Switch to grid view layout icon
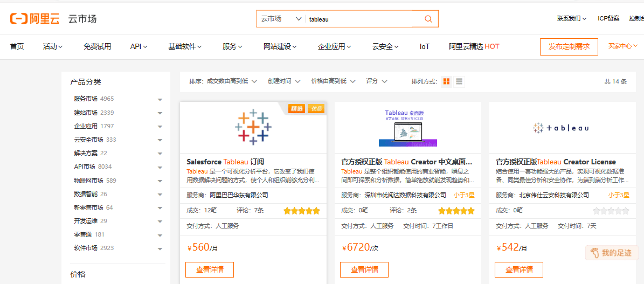644x284 pixels. pyautogui.click(x=446, y=82)
